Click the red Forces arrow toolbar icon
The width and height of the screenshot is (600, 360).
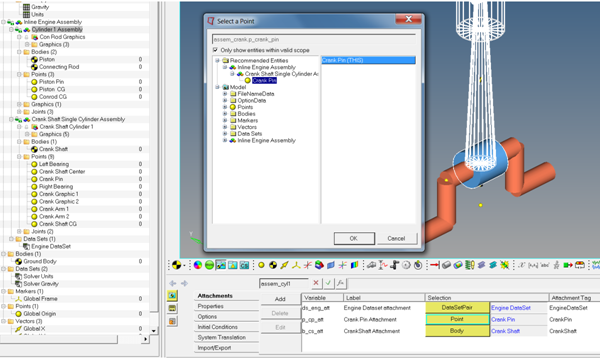435,265
